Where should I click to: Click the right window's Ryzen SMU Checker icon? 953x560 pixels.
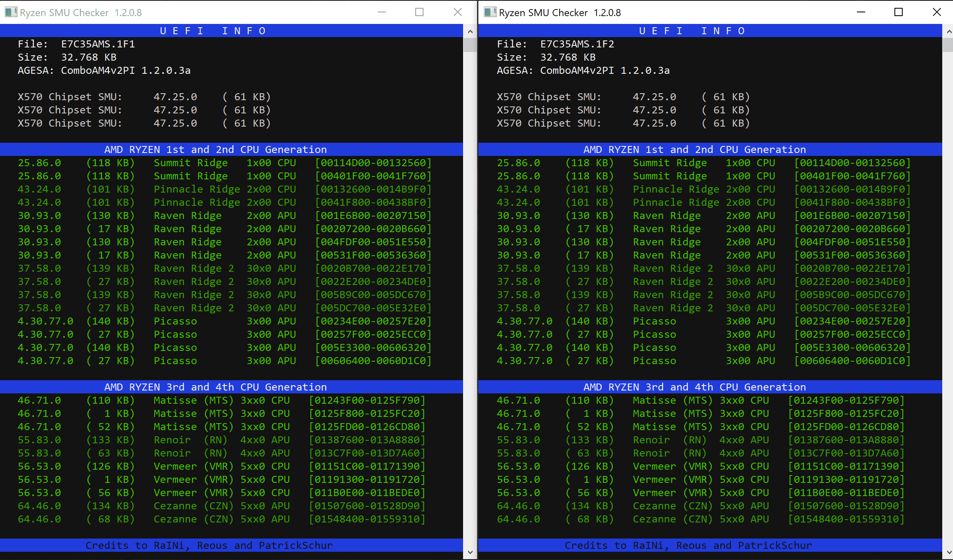pyautogui.click(x=489, y=12)
